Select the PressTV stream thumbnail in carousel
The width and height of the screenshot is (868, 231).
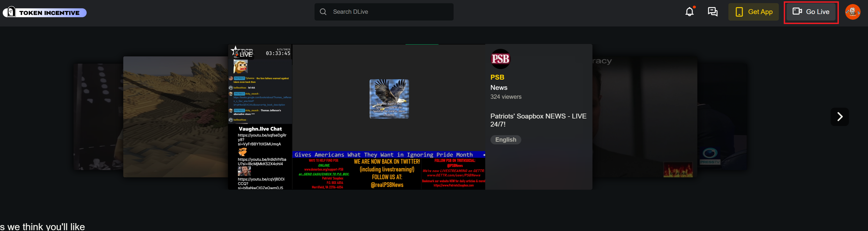[722, 116]
